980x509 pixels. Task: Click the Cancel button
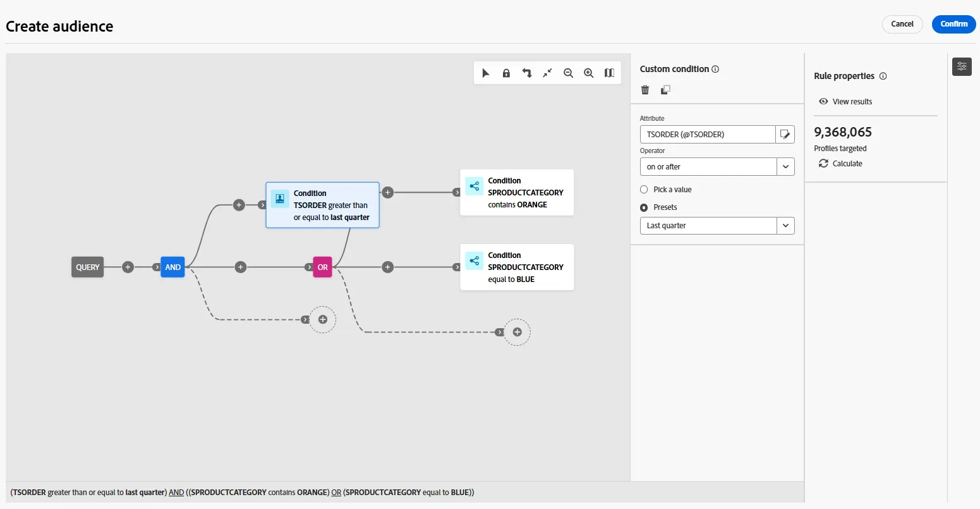[x=902, y=24]
